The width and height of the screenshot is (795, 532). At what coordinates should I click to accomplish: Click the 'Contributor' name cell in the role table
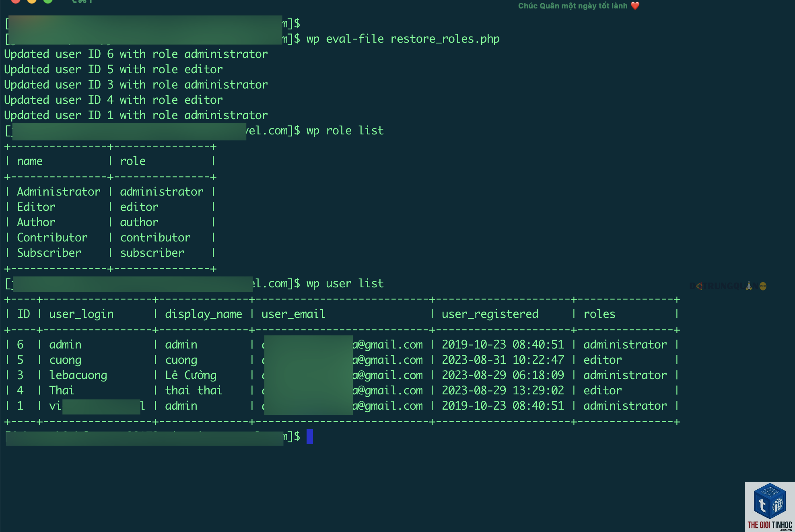coord(52,237)
